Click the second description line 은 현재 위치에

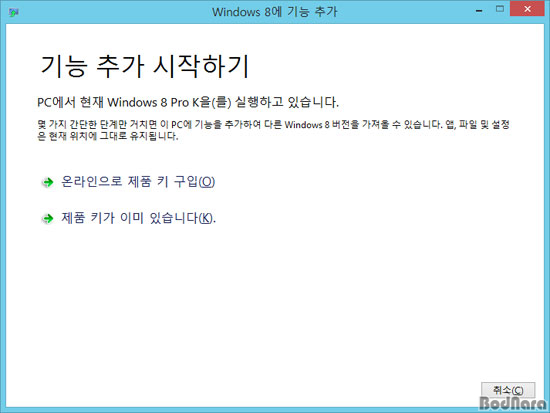pos(108,136)
